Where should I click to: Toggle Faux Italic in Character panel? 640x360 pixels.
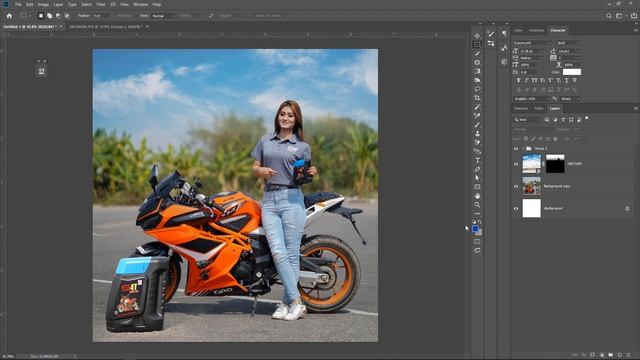[x=527, y=80]
